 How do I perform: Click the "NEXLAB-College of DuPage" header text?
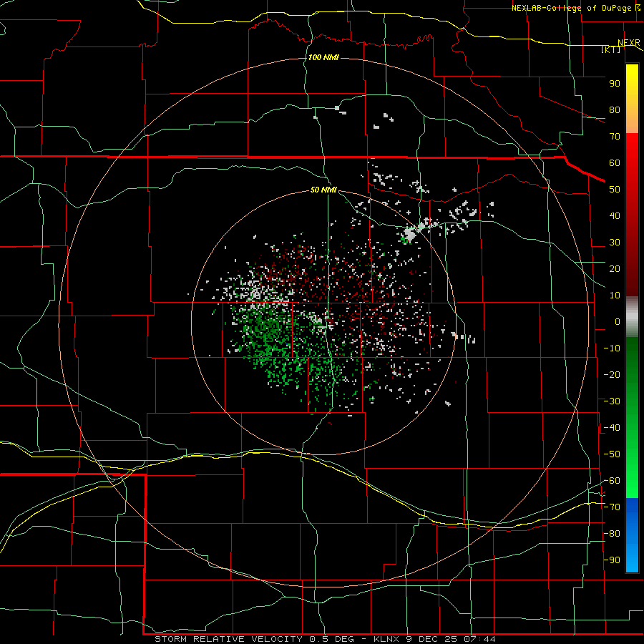pos(571,8)
